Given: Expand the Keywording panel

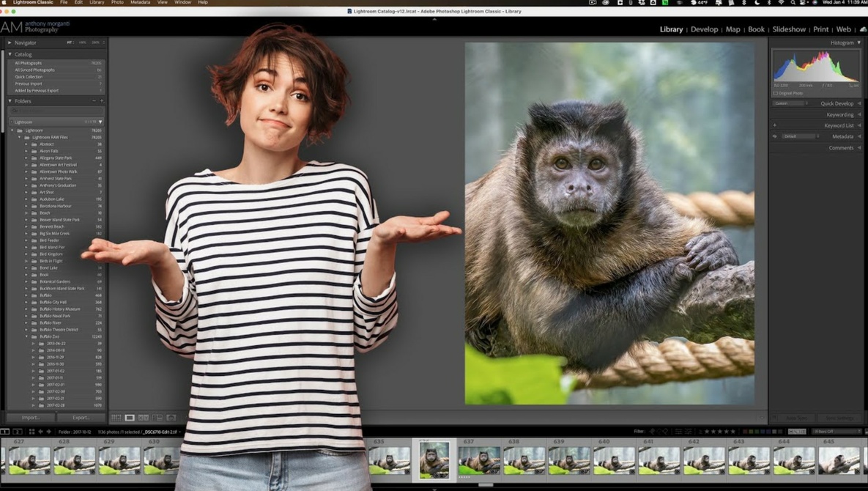Looking at the screenshot, I should [859, 114].
